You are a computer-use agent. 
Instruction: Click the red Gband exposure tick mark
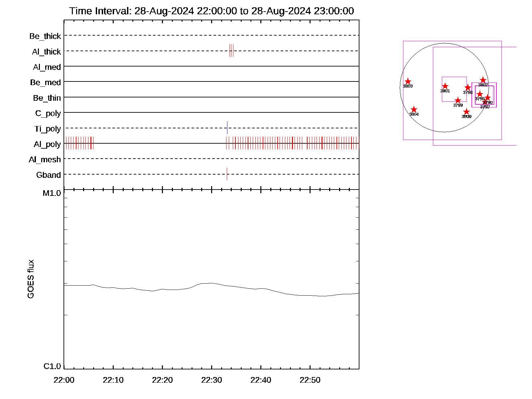pyautogui.click(x=227, y=174)
